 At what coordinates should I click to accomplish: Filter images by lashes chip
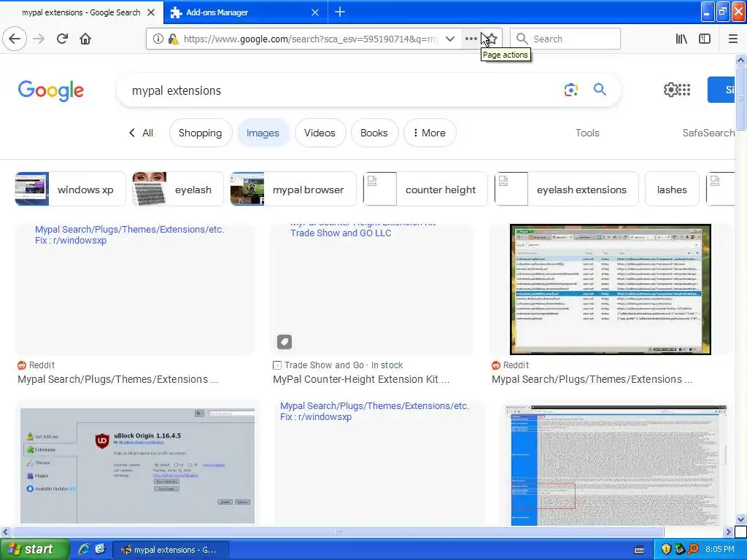click(x=672, y=189)
